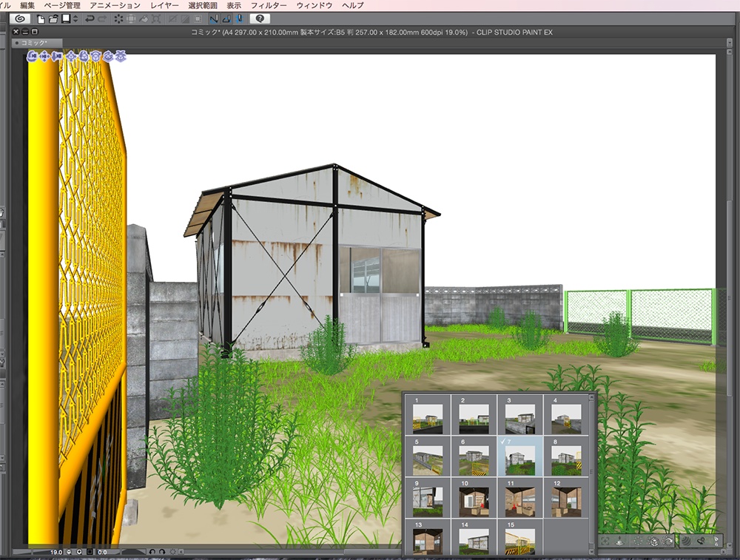Select camera preset thumbnail 5
740x560 pixels.
[428, 456]
